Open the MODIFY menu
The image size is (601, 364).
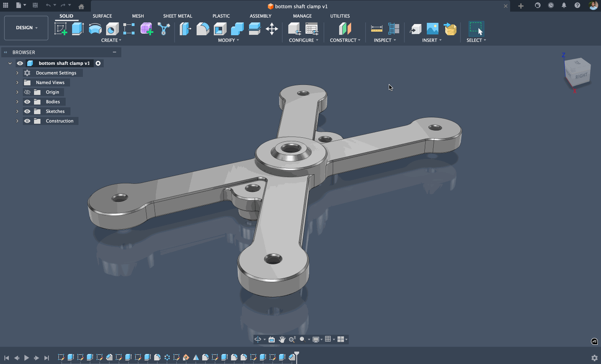228,40
